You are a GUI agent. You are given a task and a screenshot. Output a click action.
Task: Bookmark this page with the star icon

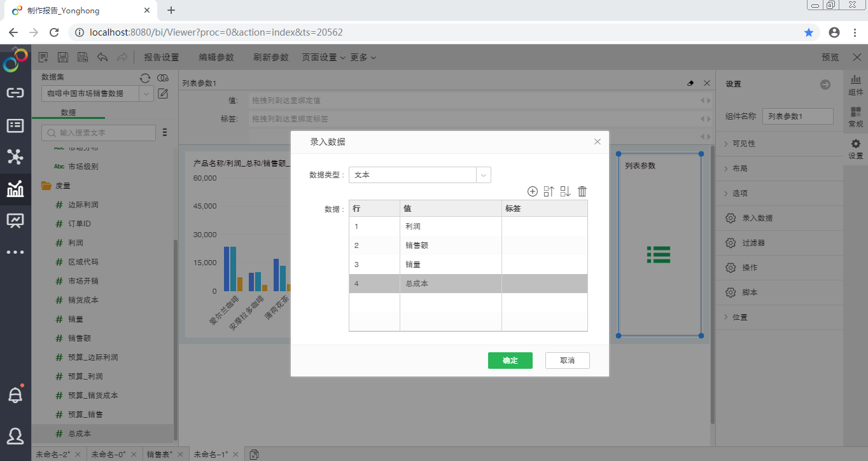(x=809, y=32)
